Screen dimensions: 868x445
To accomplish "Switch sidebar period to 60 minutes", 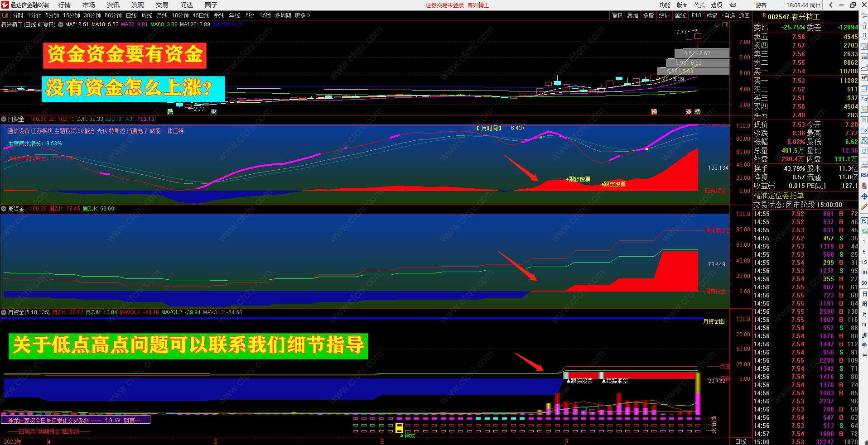I will (864, 283).
